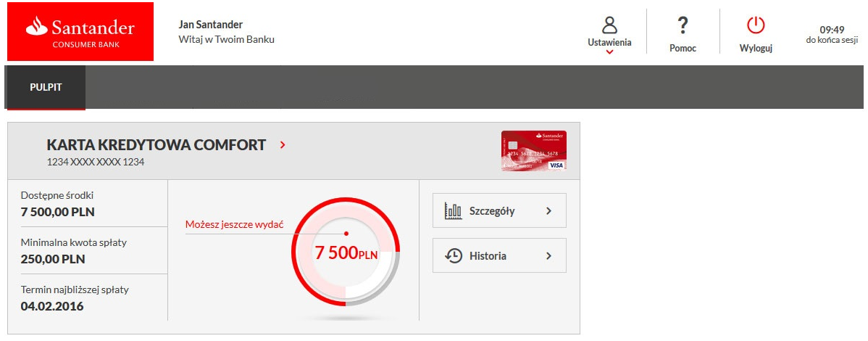Click card number 1234 XXXX XXXX 1234
The width and height of the screenshot is (868, 341).
(x=96, y=163)
